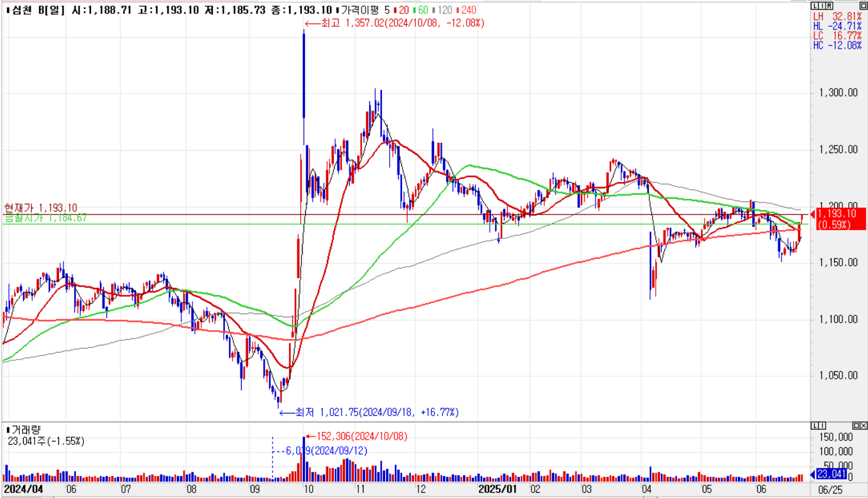This screenshot has width=868, height=498.
Task: Select the LH 32.81% stat line
Action: coord(838,17)
